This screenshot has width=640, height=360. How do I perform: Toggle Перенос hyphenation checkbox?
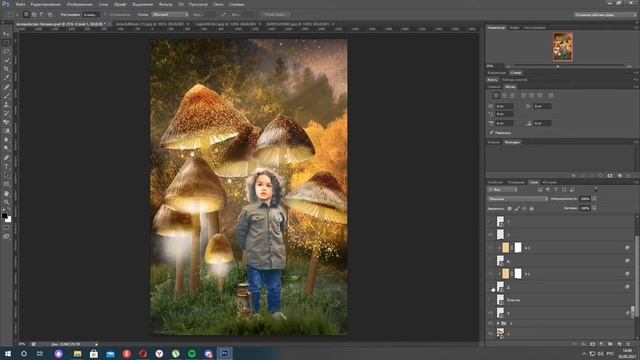491,133
